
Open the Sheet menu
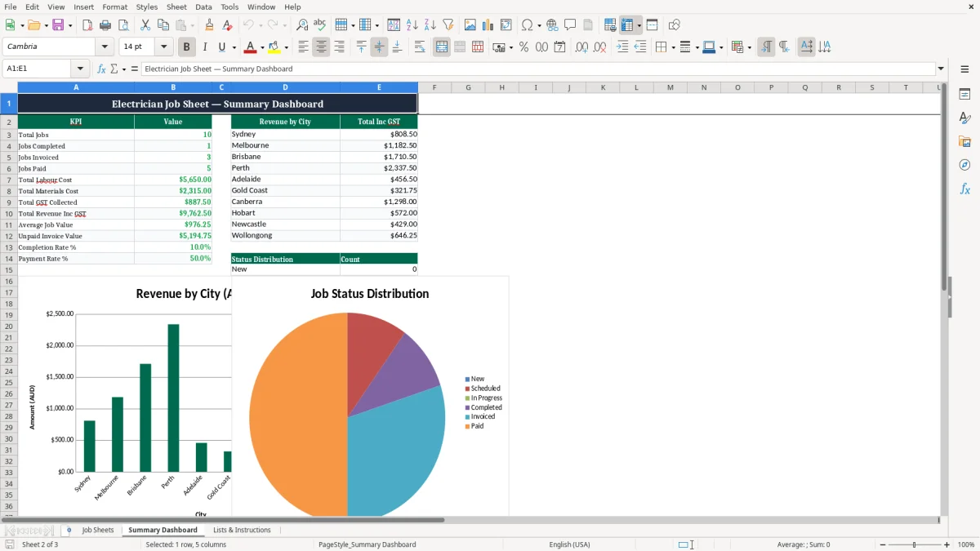(176, 7)
